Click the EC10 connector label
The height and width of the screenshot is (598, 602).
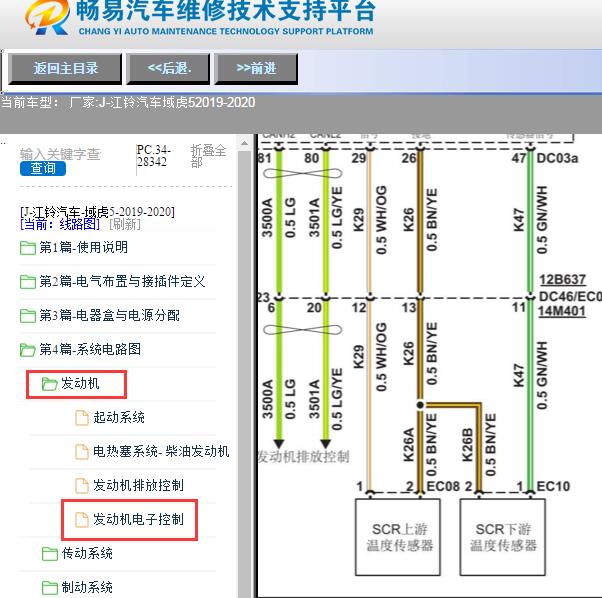[x=553, y=486]
